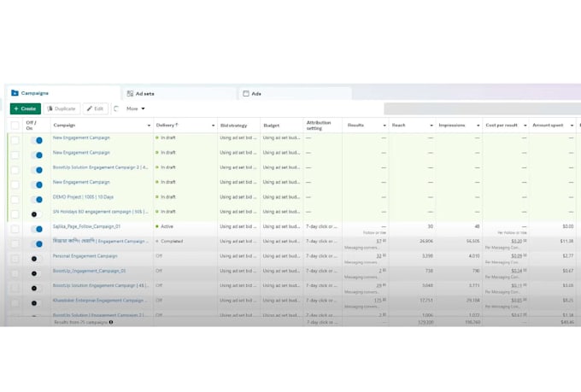Click the refresh icon beside Edit
Image resolution: width=581 pixels, height=392 pixels.
[x=116, y=108]
